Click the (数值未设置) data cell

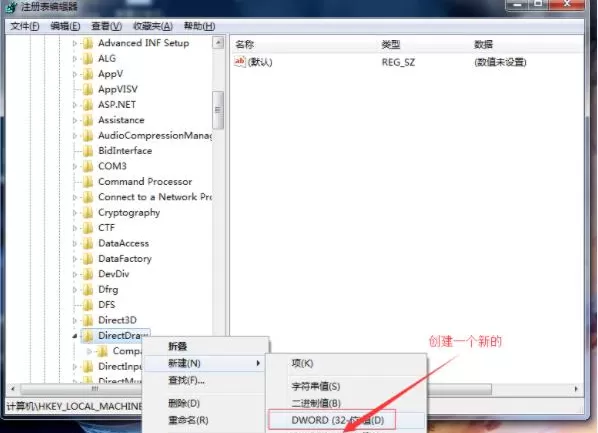(x=500, y=62)
